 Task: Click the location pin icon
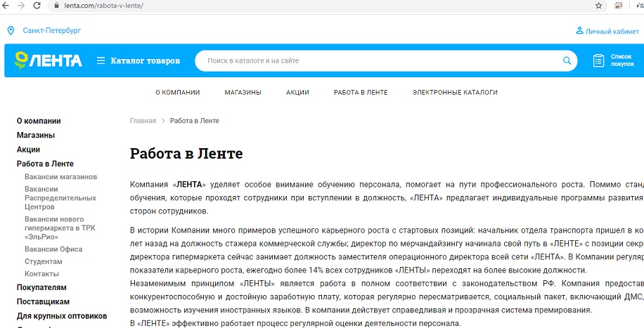(11, 31)
